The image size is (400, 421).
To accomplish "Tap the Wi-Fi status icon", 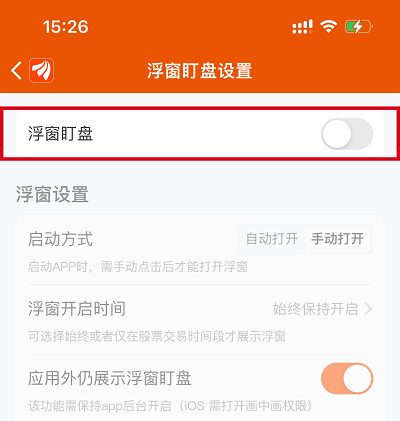I will click(328, 27).
